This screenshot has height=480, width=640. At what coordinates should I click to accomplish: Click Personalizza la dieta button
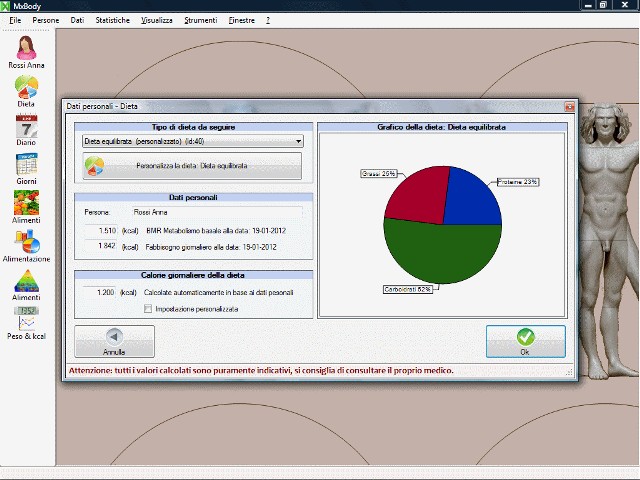[x=191, y=166]
